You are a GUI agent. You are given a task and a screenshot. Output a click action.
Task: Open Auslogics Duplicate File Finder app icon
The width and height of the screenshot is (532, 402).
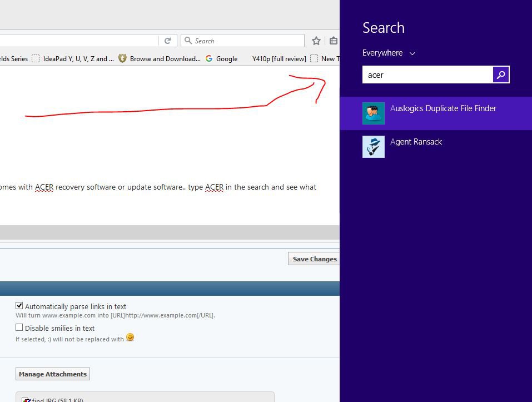click(x=373, y=113)
